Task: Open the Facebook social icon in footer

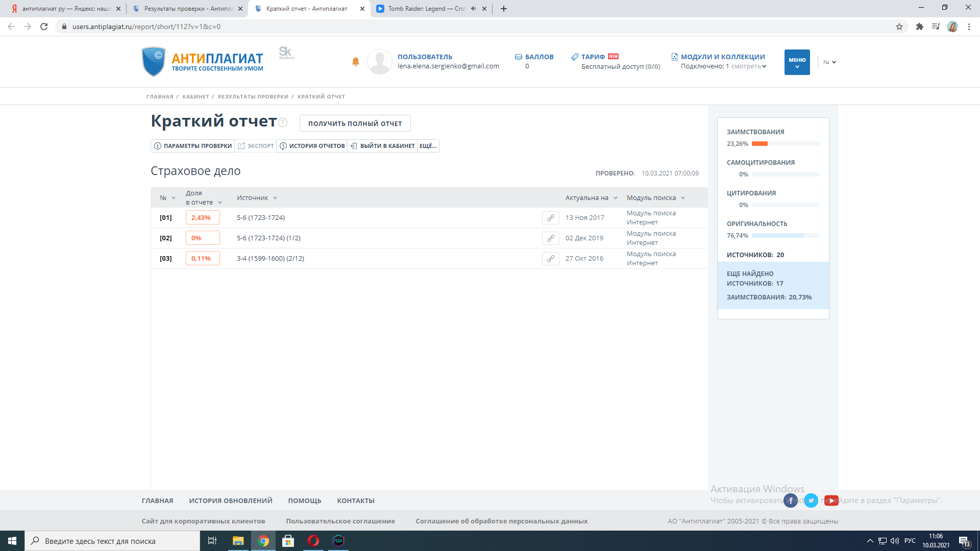Action: [791, 500]
